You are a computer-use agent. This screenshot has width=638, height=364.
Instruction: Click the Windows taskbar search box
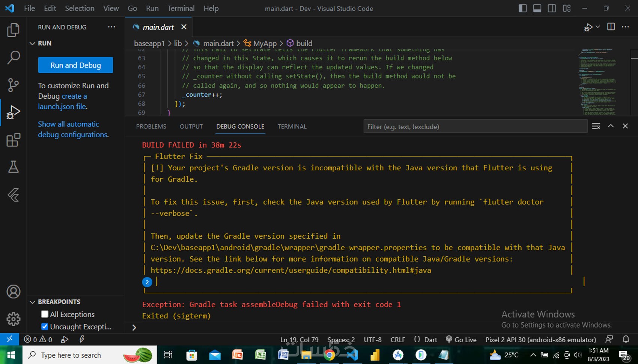point(90,355)
